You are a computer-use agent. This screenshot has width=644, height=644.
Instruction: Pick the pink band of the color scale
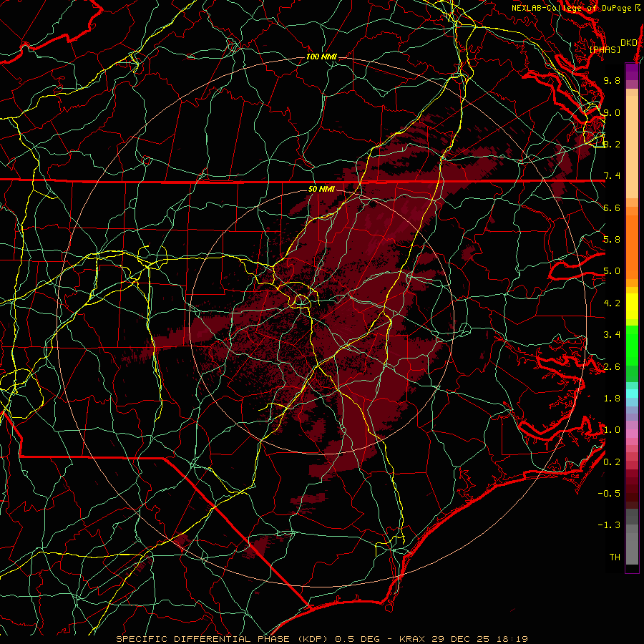(632, 434)
